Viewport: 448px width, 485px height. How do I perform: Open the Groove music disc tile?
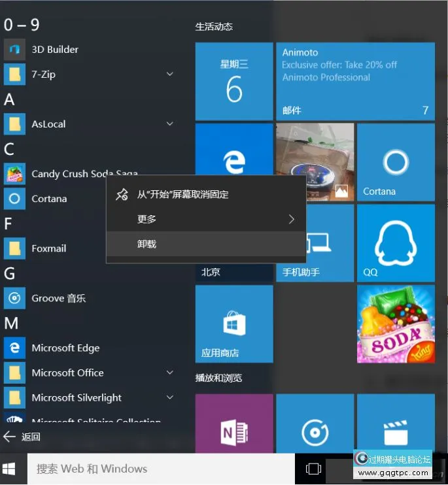[x=315, y=424]
